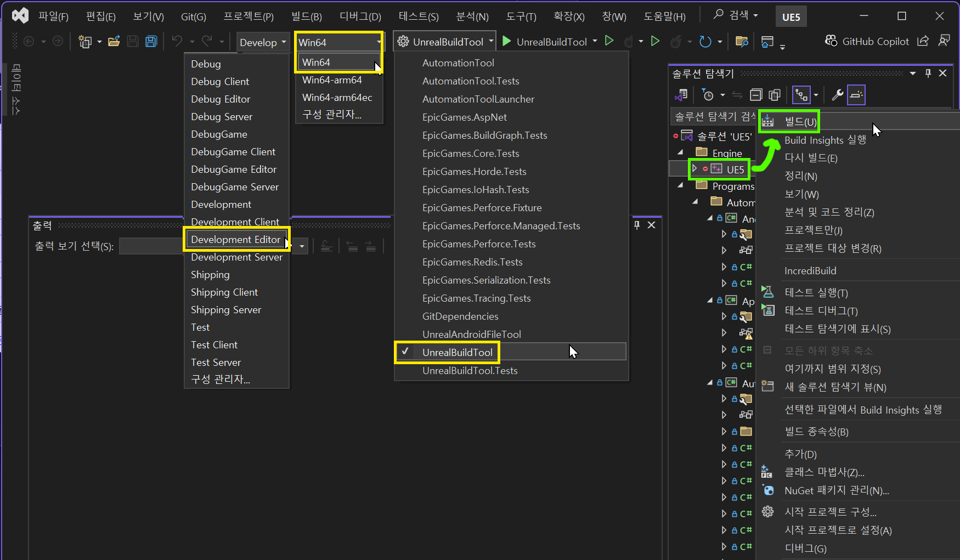960x560 pixels.
Task: Click the navigate forward arrow icon
Action: tap(57, 41)
